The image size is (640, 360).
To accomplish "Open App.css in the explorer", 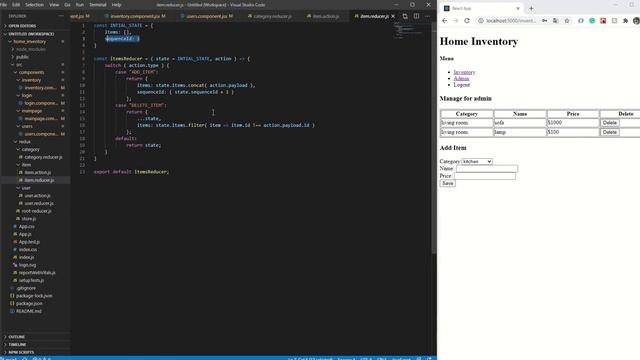I will [x=26, y=226].
